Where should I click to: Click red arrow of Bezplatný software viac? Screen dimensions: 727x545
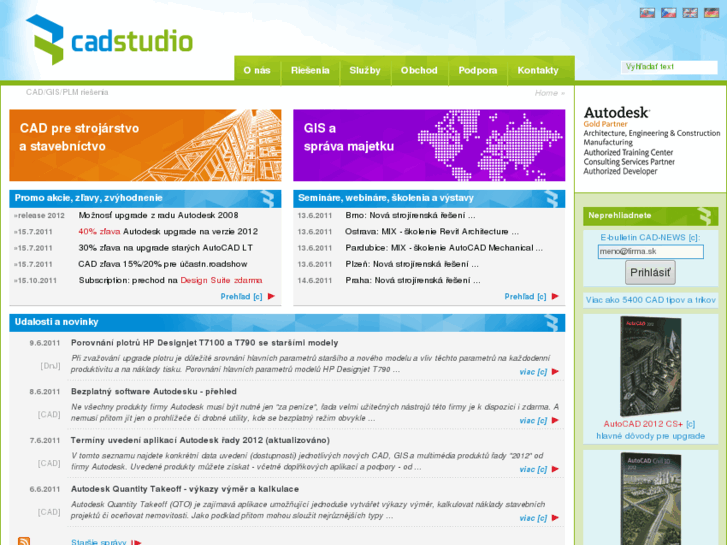(x=555, y=420)
